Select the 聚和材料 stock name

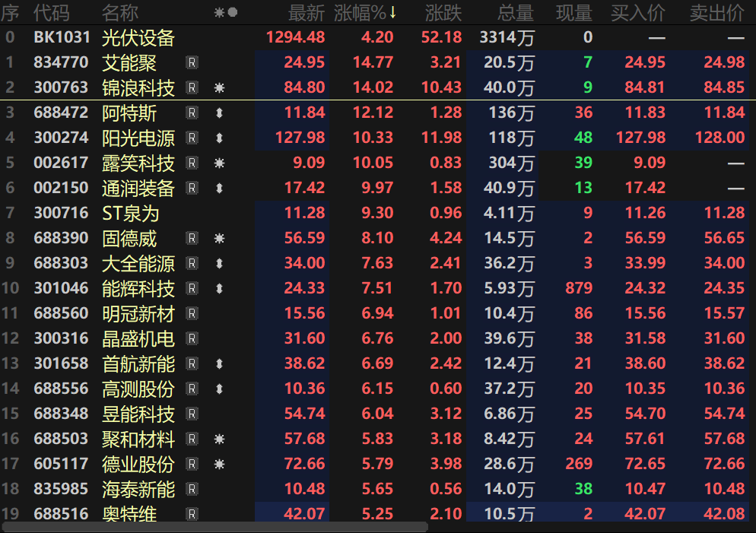138,439
